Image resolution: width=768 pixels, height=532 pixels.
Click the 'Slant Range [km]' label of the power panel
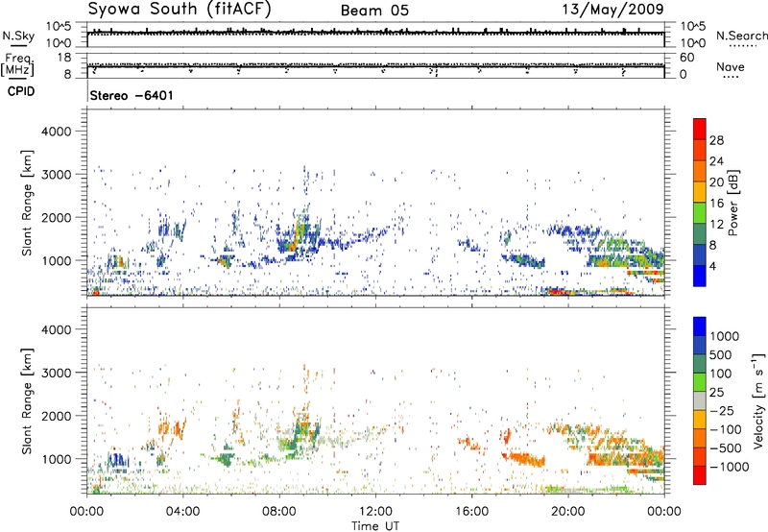[x=27, y=203]
